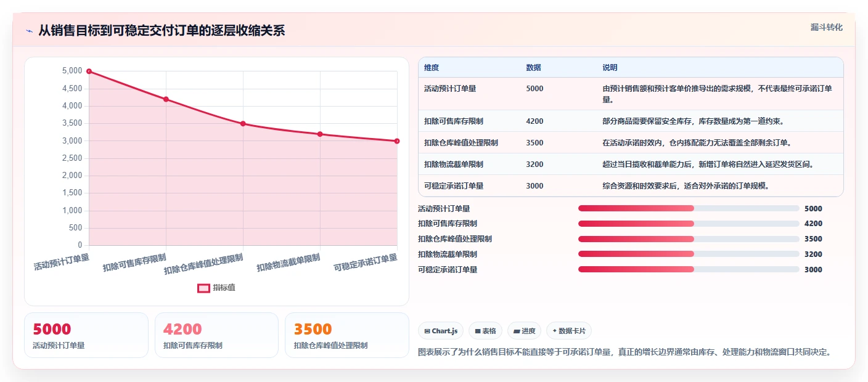Screen dimensions: 868x382
Task: Click progress bar for 扣除可售库存限制
Action: tap(689, 224)
